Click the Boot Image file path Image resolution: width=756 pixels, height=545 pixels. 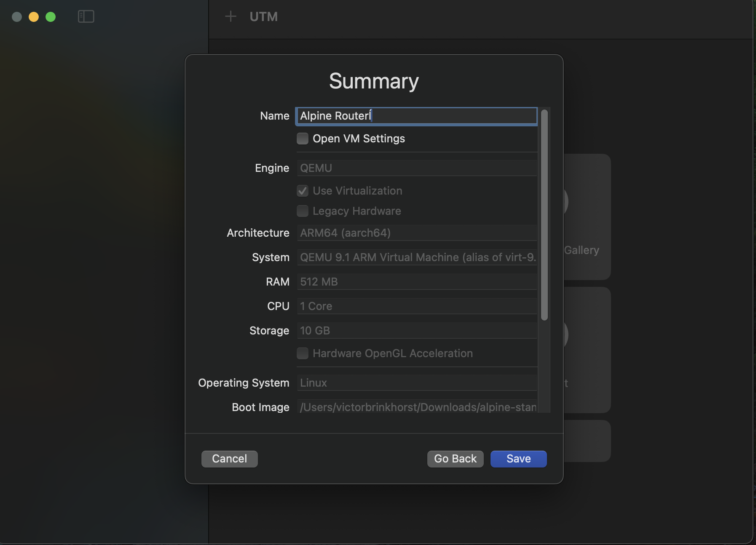[x=417, y=407]
